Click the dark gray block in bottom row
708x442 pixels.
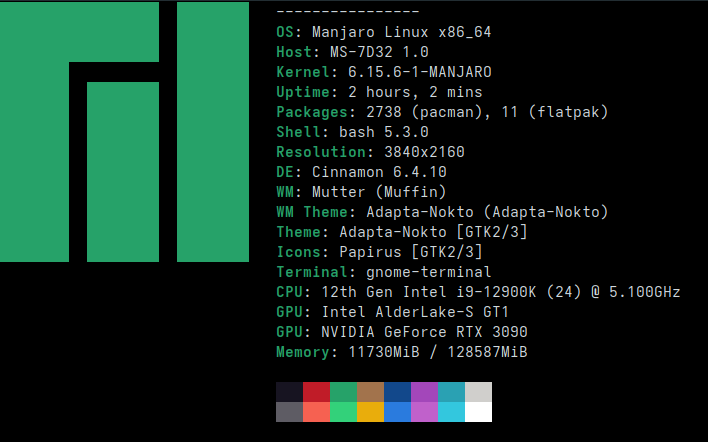[289, 412]
